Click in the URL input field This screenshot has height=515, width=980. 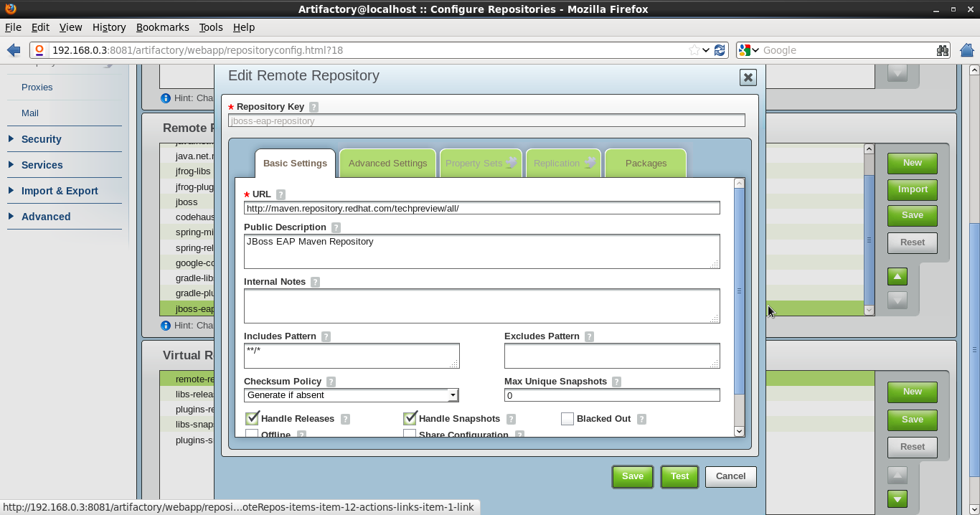click(481, 208)
